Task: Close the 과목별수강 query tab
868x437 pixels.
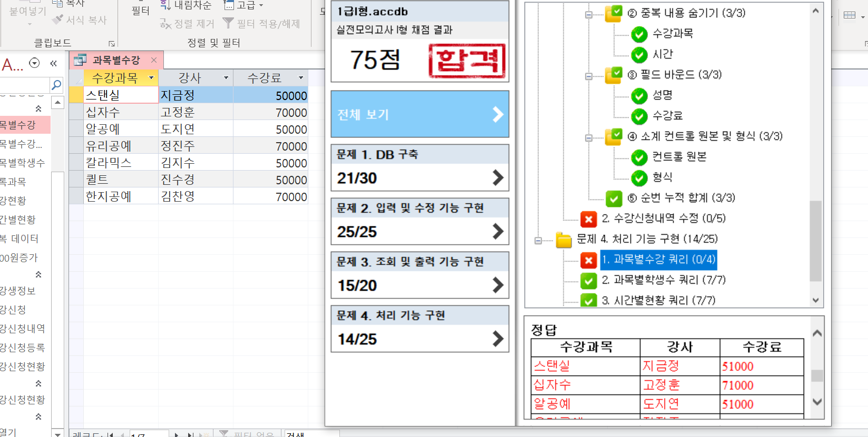Action: pyautogui.click(x=154, y=60)
